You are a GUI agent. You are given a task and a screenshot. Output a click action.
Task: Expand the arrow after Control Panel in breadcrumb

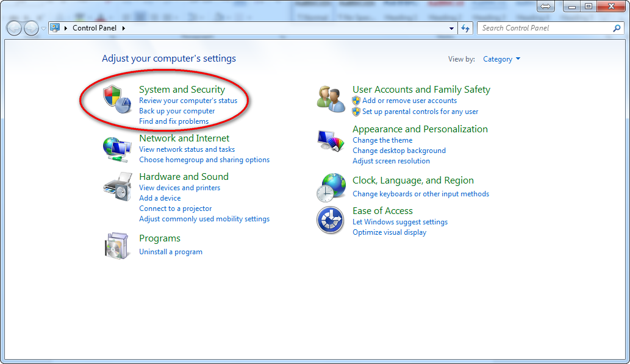[x=123, y=28]
